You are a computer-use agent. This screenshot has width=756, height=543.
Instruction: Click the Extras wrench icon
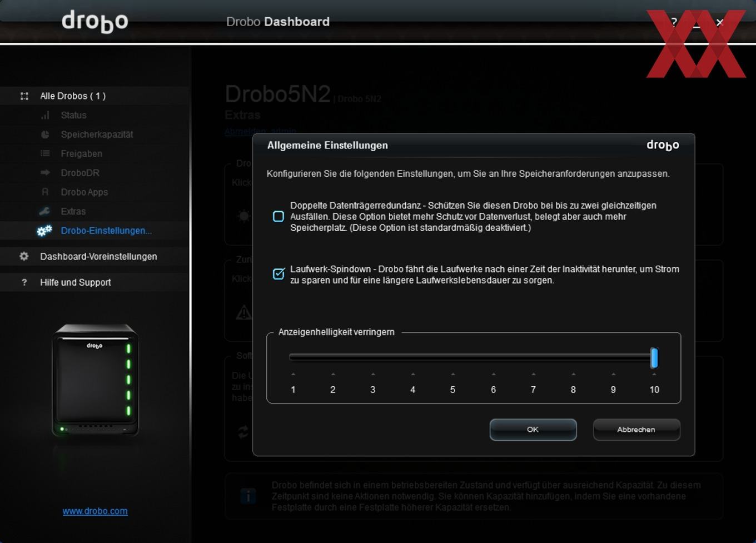tap(44, 211)
